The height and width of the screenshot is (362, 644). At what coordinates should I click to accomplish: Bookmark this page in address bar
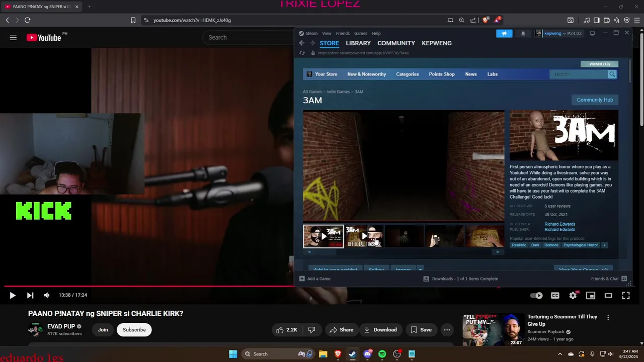[x=133, y=20]
